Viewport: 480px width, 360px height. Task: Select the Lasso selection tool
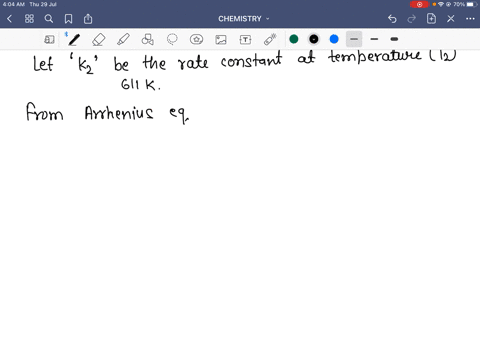pyautogui.click(x=172, y=39)
